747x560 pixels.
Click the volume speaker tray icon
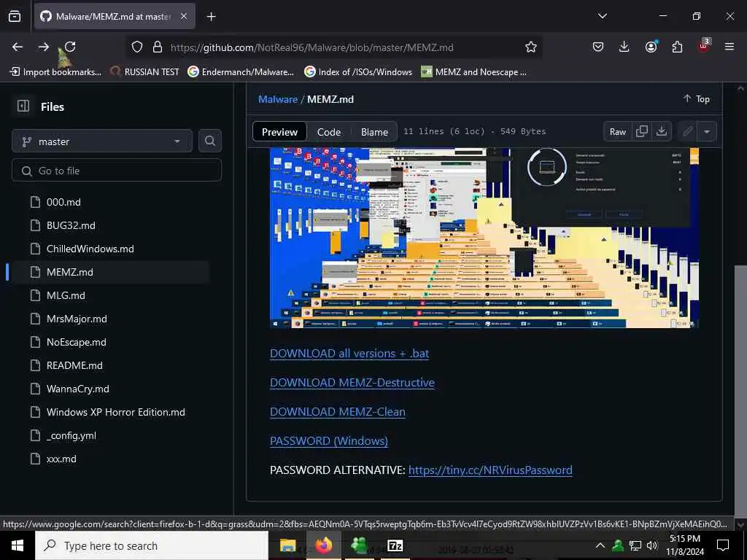(651, 545)
